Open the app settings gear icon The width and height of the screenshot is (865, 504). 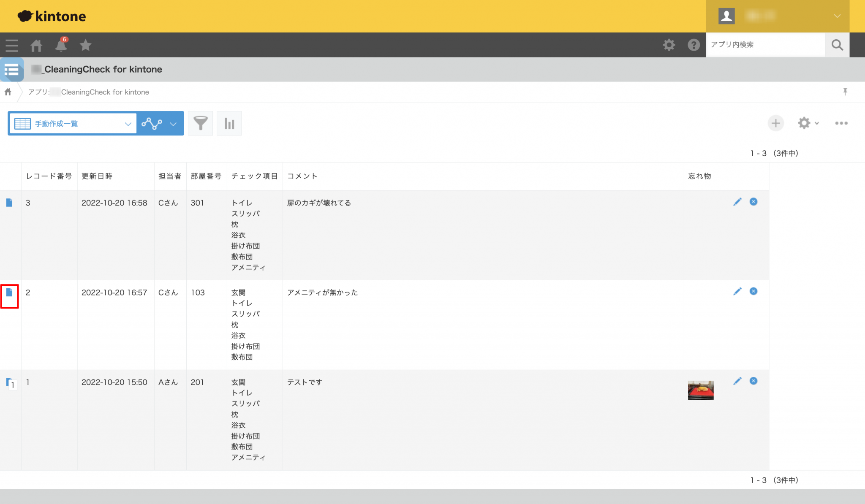click(x=804, y=123)
